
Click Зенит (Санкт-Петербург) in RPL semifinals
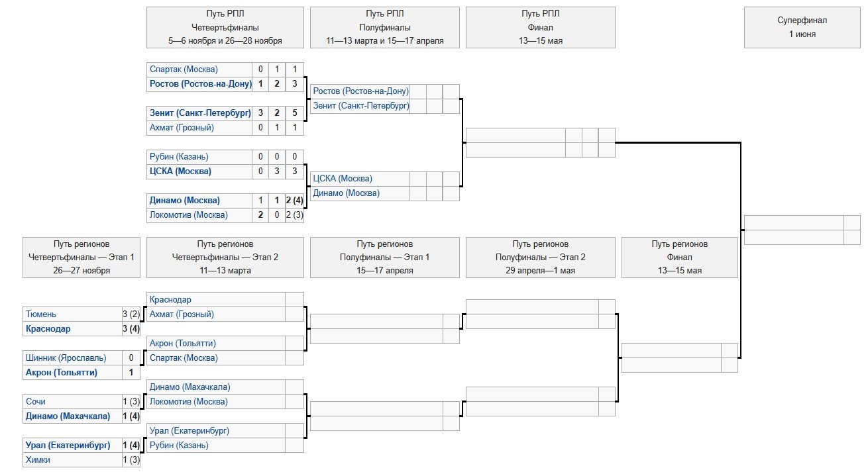click(x=360, y=105)
